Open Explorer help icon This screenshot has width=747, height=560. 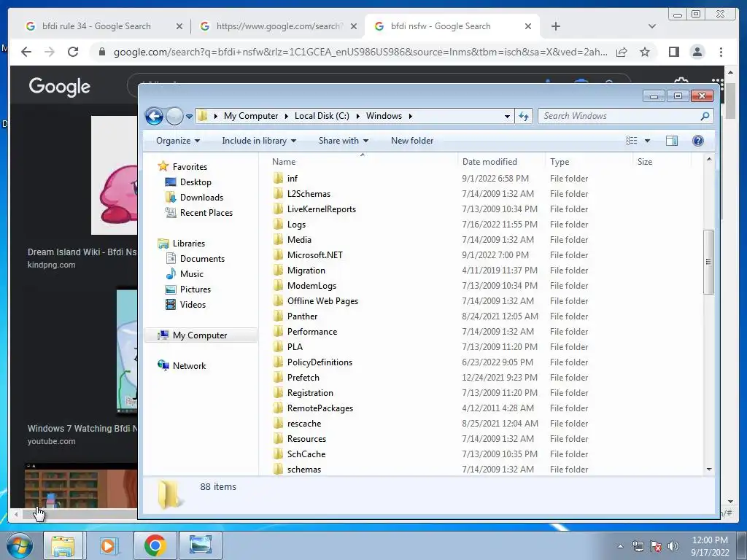point(698,141)
